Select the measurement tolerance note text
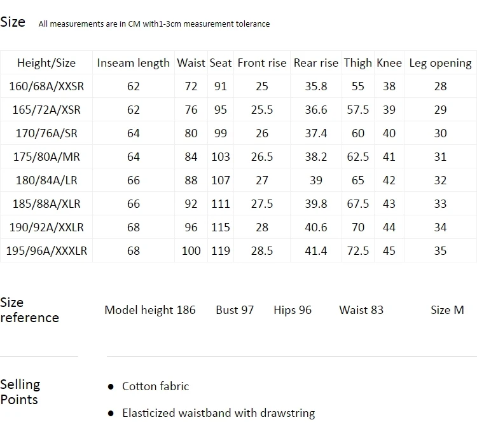This screenshot has width=477, height=448. [x=154, y=24]
